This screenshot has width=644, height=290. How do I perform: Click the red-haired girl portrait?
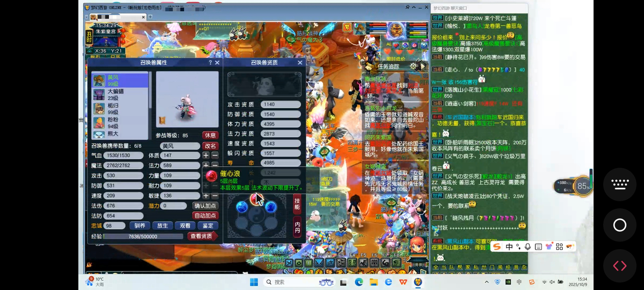pos(417,245)
